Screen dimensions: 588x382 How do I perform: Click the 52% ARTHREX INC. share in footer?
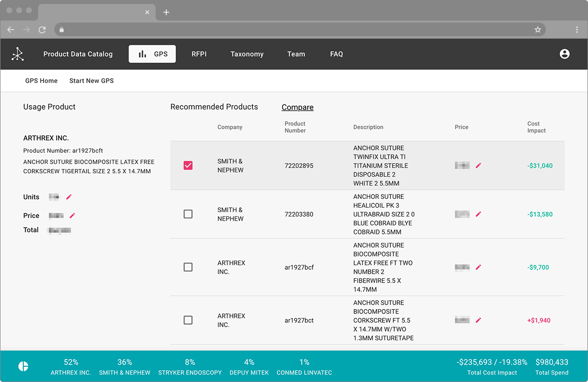click(x=71, y=367)
